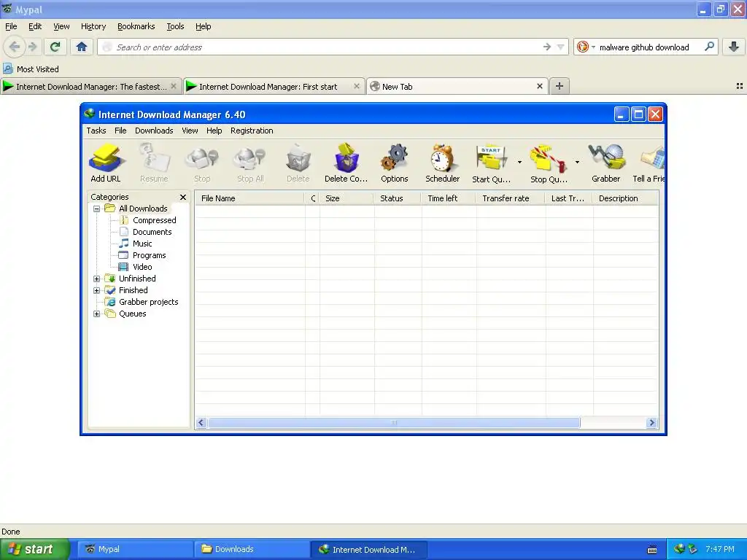Click Mypal back navigation button

tap(15, 47)
